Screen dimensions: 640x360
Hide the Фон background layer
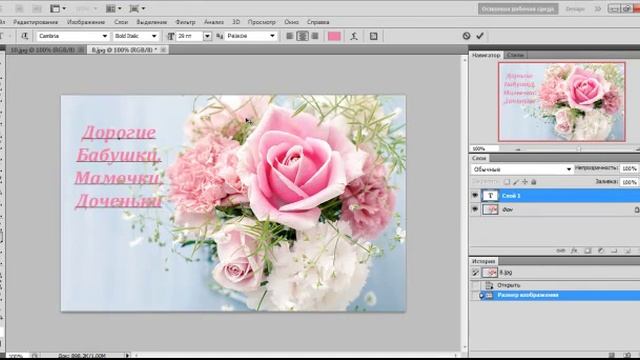coord(475,209)
